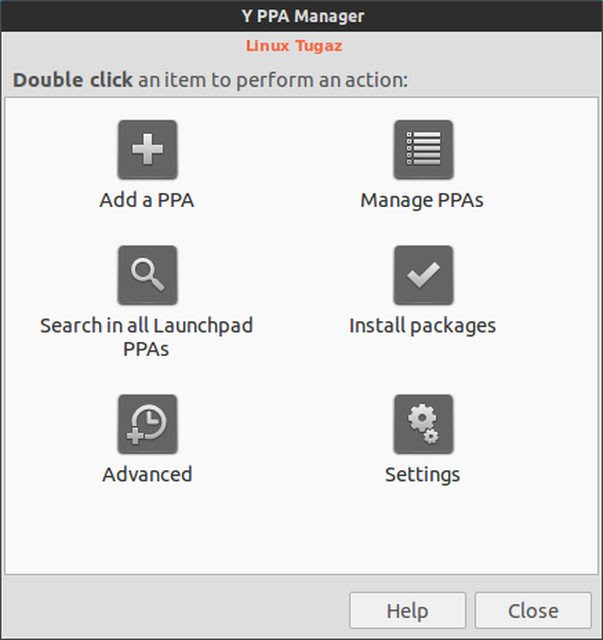Click the 'Install packages' text label

tap(423, 326)
